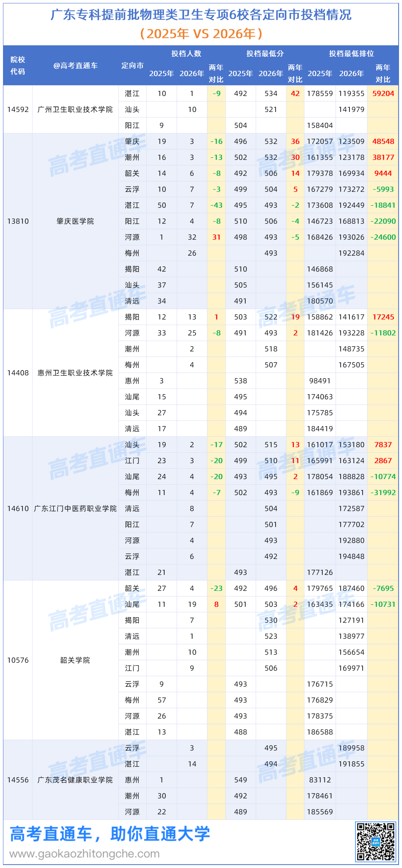This screenshot has height=868, width=402.
Task: Click rank value '177126'
Action: 320,573
